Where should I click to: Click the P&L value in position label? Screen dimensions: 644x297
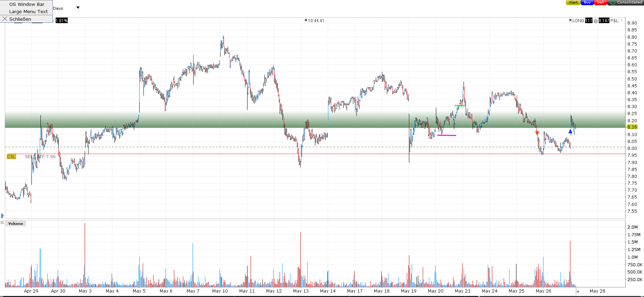click(x=622, y=21)
